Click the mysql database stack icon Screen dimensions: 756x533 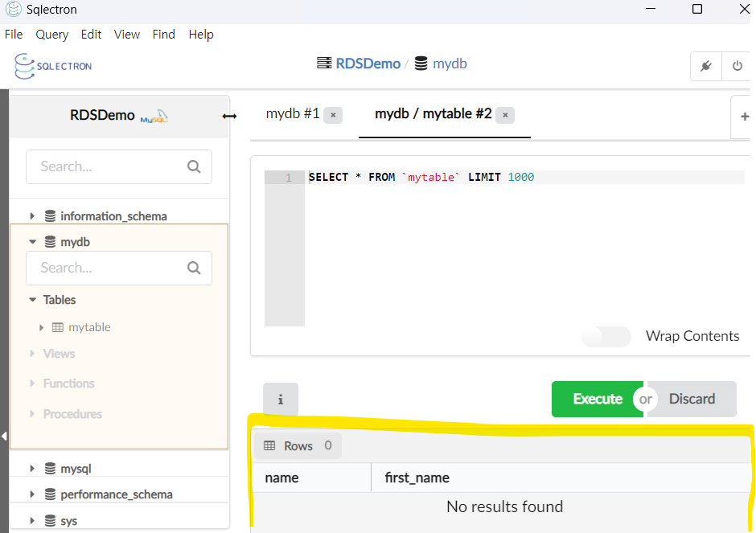50,469
